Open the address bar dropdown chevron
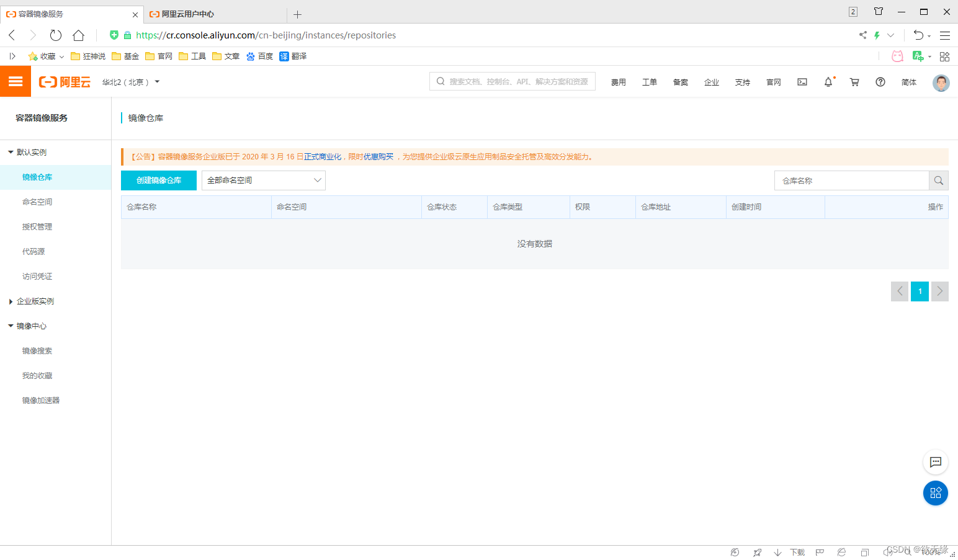The width and height of the screenshot is (958, 560). (x=890, y=35)
